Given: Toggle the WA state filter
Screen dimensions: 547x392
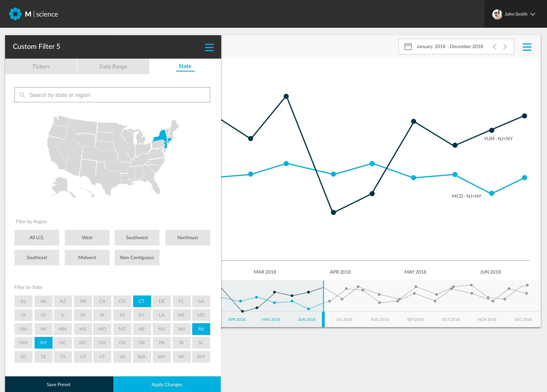Looking at the screenshot, I should point(142,357).
